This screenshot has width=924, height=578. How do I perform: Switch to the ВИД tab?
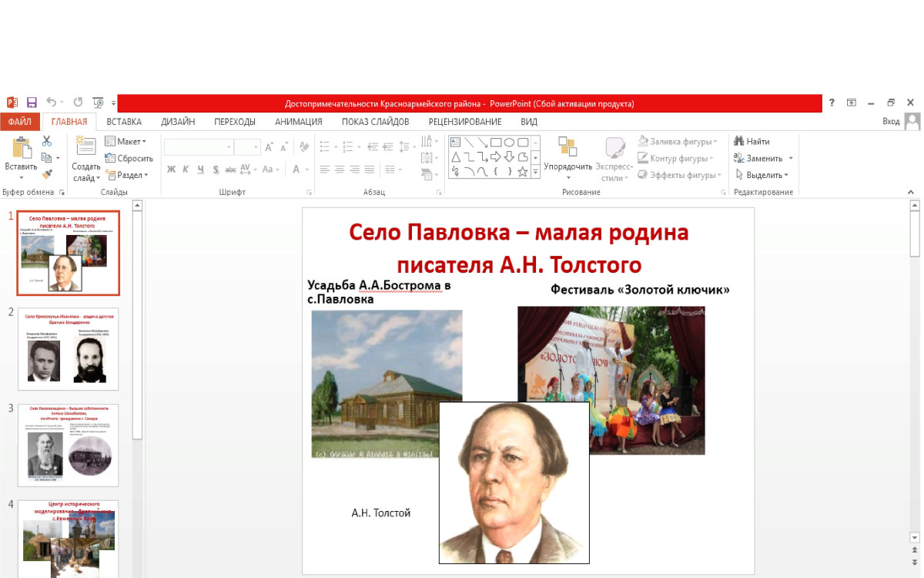point(529,122)
